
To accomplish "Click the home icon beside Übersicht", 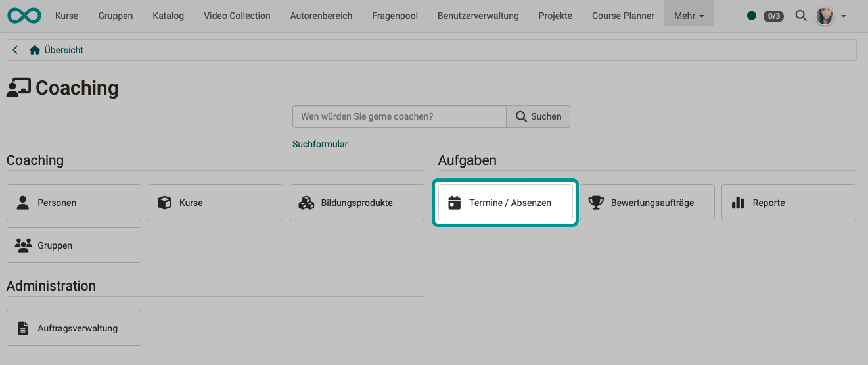I will (x=35, y=50).
